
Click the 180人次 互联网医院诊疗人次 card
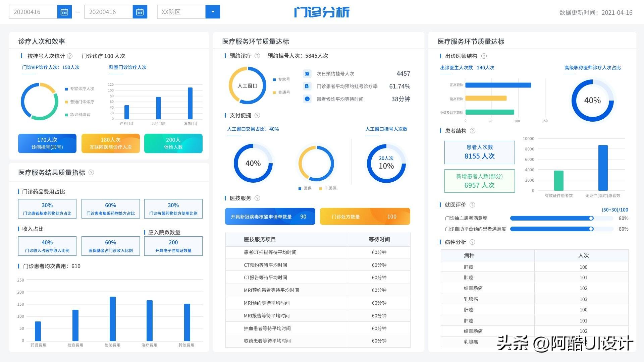[x=111, y=143]
